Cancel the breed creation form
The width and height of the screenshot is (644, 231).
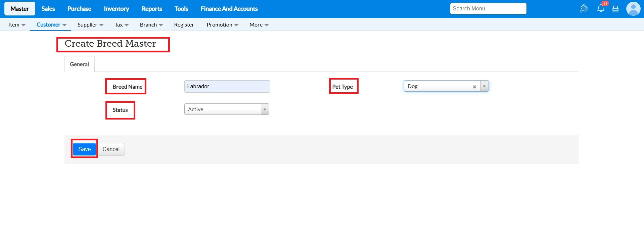(x=111, y=149)
